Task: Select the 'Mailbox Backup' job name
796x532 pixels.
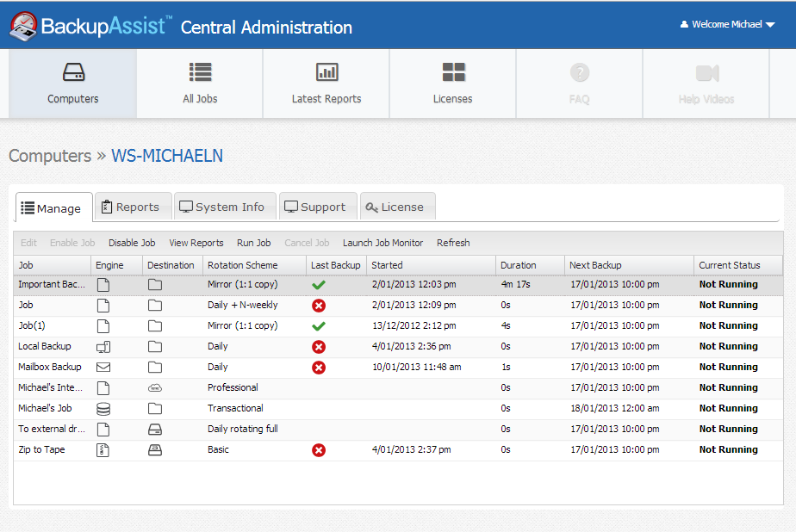Action: tap(50, 368)
